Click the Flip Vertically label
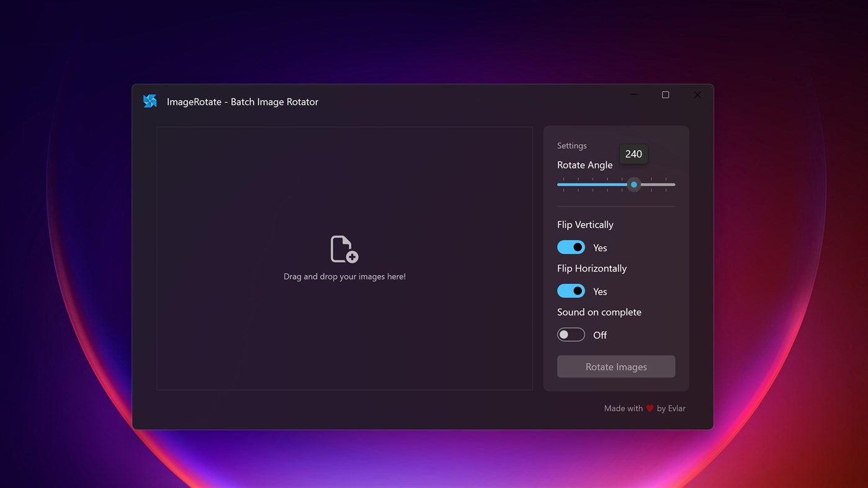Screen dimensions: 868x488 [585, 224]
